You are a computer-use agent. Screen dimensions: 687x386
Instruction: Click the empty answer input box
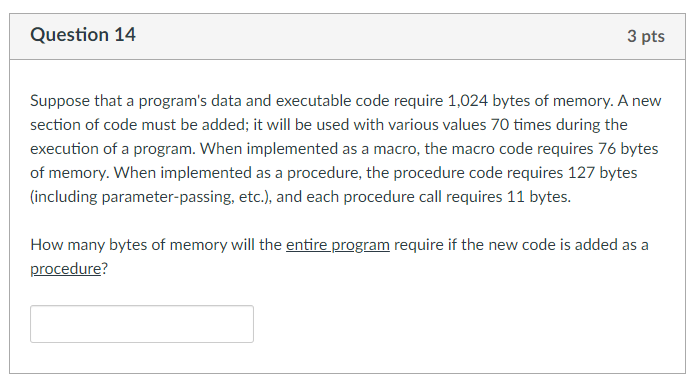click(x=142, y=324)
